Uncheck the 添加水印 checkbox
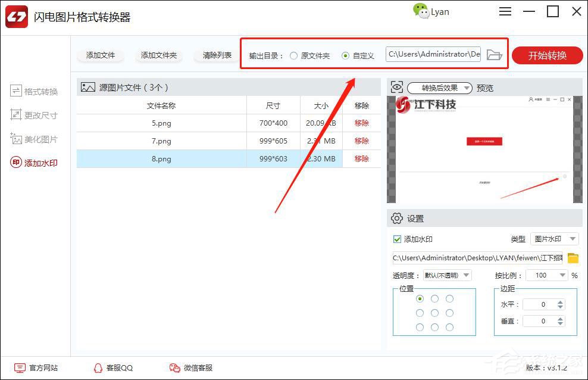Viewport: 588px width, 380px height. point(398,239)
